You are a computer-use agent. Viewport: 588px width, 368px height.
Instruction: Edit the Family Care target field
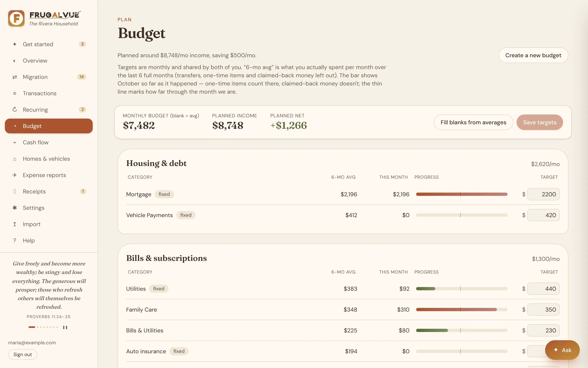pos(543,310)
